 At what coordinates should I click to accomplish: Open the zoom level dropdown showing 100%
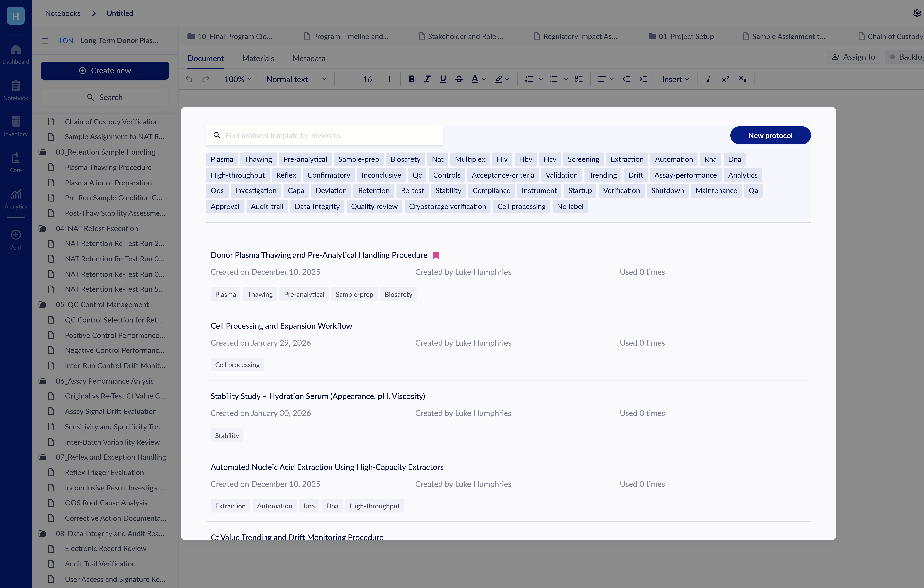[237, 79]
